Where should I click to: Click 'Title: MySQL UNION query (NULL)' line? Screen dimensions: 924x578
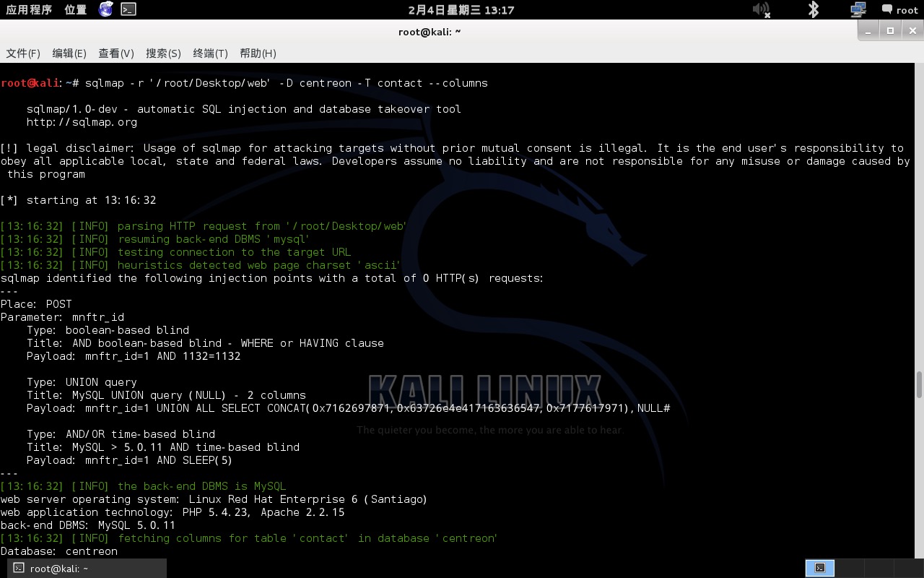[x=166, y=395]
